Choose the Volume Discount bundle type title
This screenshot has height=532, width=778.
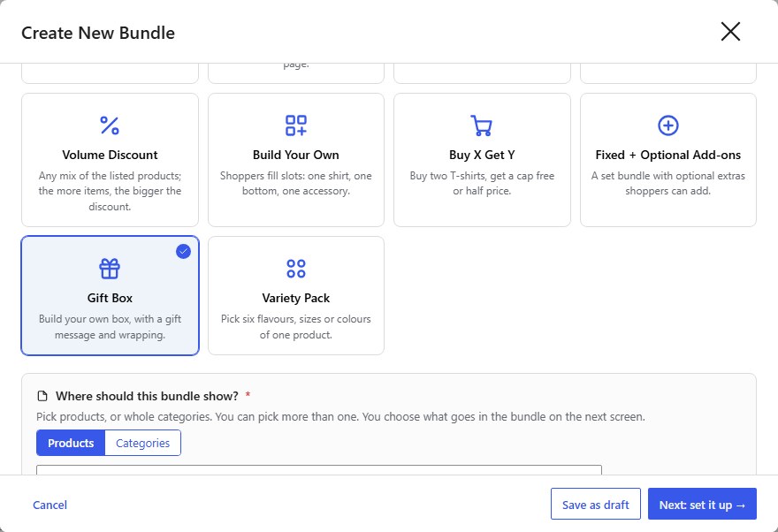click(110, 155)
